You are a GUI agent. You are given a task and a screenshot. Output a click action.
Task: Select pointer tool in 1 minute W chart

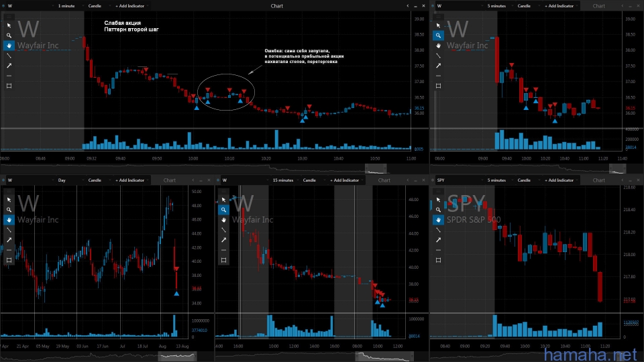pos(9,25)
